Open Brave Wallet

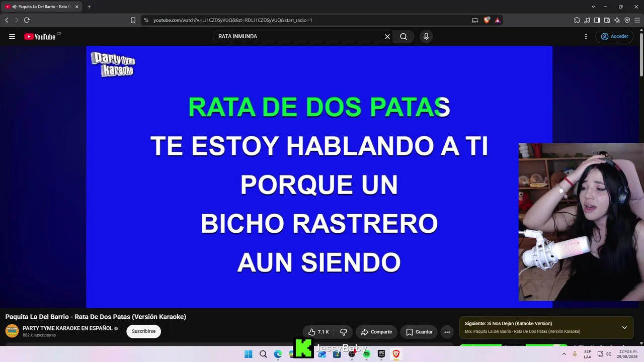tap(607, 20)
